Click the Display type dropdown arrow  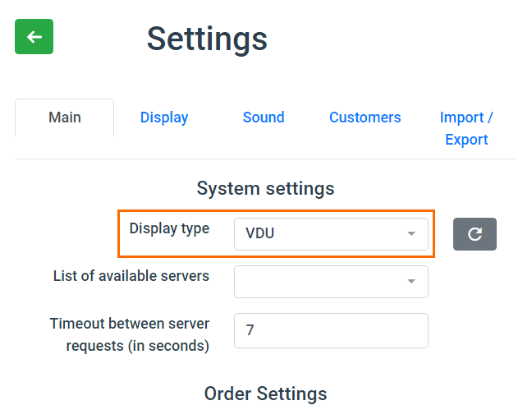(x=411, y=233)
